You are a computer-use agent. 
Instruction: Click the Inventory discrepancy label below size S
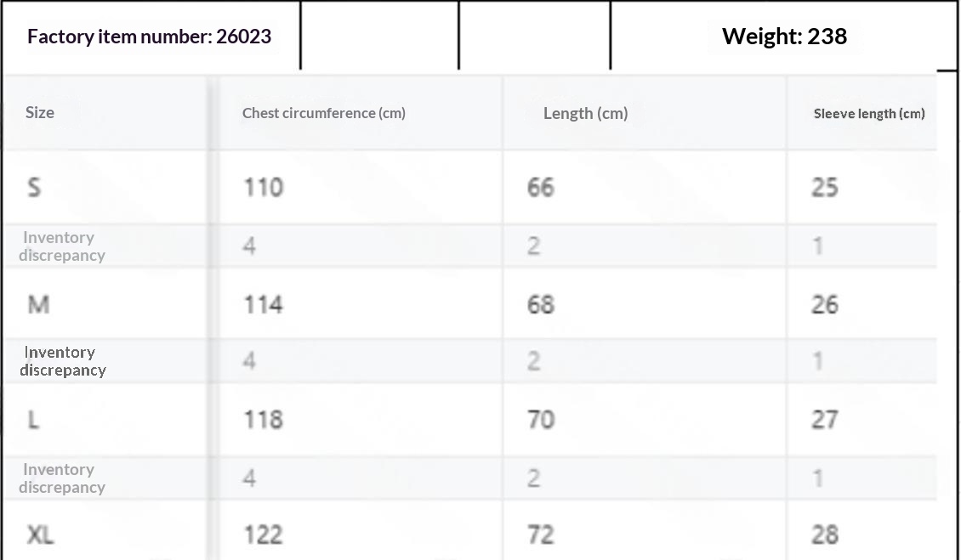pyautogui.click(x=62, y=246)
